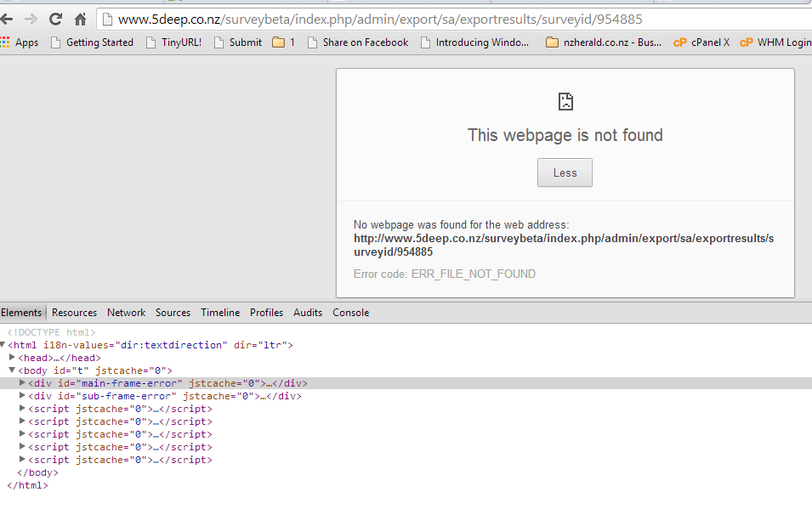Click the home icon in toolbar
This screenshot has height=520, width=812.
81,19
